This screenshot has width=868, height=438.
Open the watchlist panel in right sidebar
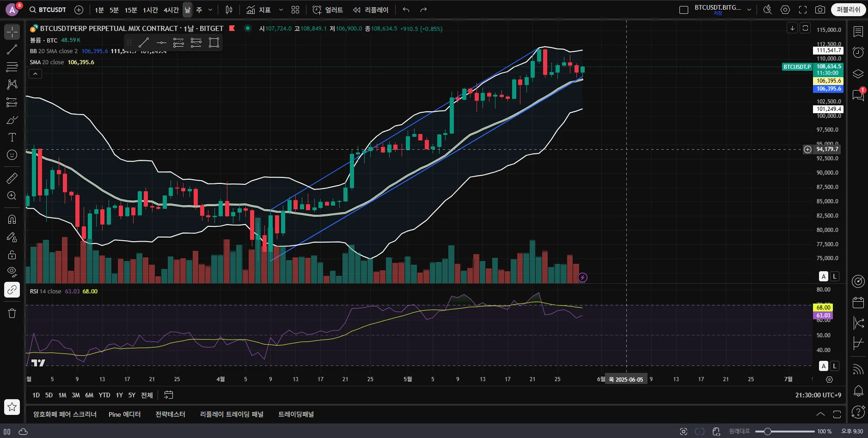(x=858, y=31)
